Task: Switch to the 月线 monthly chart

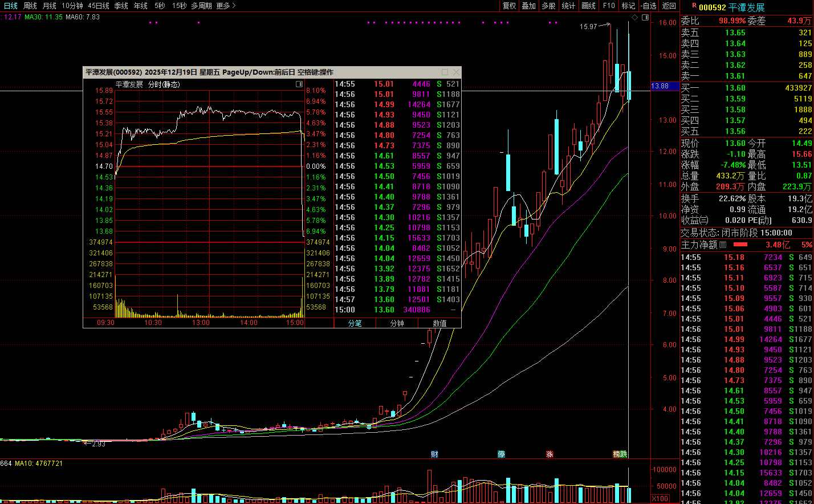Action: click(50, 6)
